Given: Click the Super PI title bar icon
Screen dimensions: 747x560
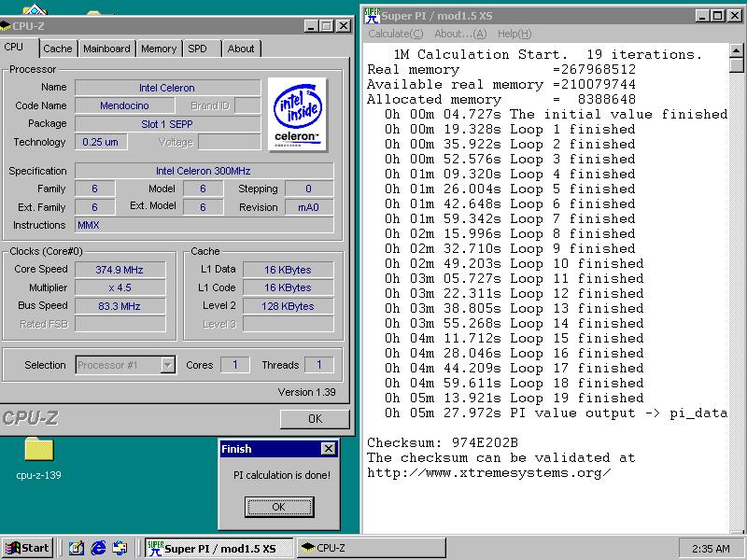Looking at the screenshot, I should click(372, 15).
